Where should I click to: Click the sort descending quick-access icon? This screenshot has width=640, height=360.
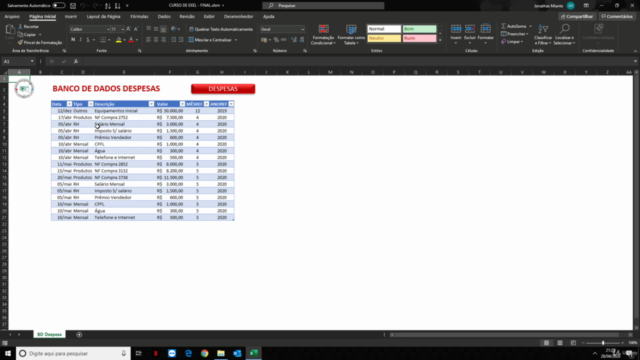[x=118, y=6]
